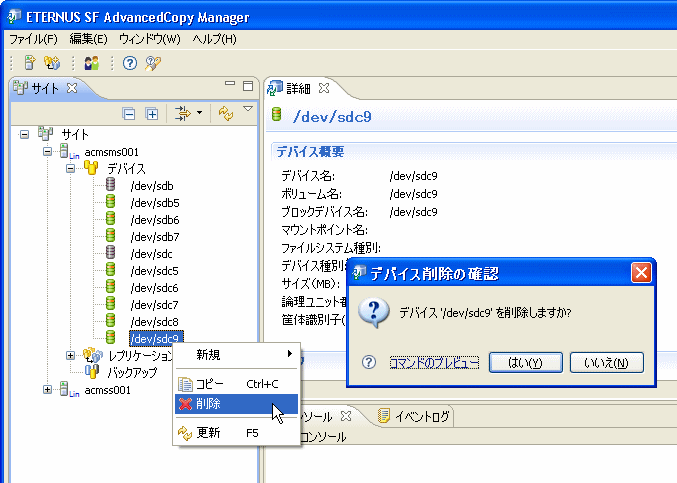Close the デバイス削除の確認 dialog
The height and width of the screenshot is (483, 677).
click(641, 273)
